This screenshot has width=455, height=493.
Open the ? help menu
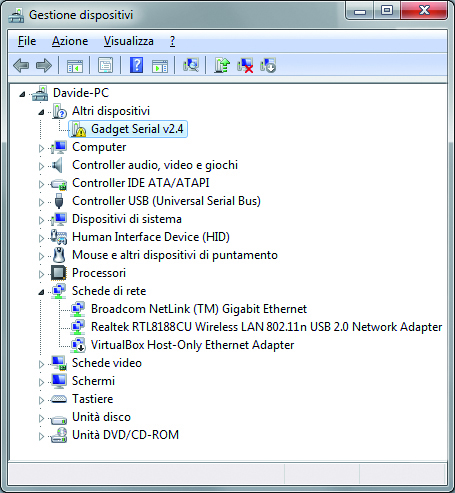(172, 41)
